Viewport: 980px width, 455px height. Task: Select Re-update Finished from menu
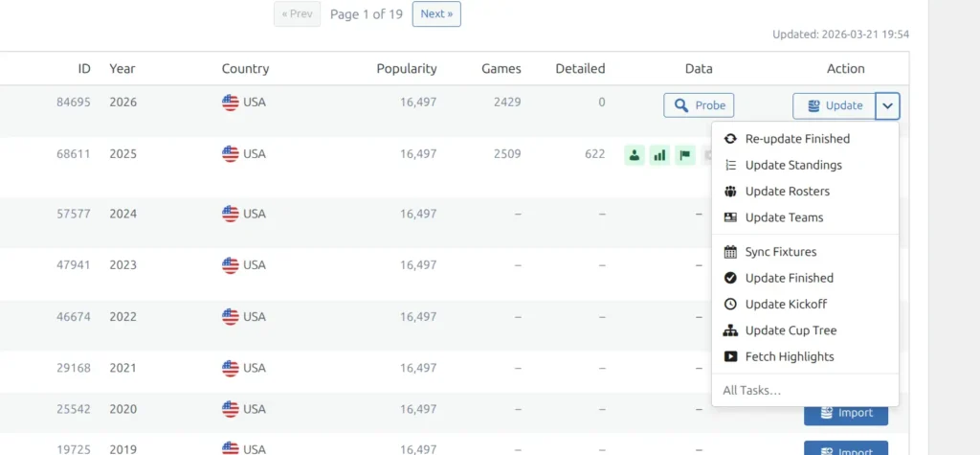point(805,139)
